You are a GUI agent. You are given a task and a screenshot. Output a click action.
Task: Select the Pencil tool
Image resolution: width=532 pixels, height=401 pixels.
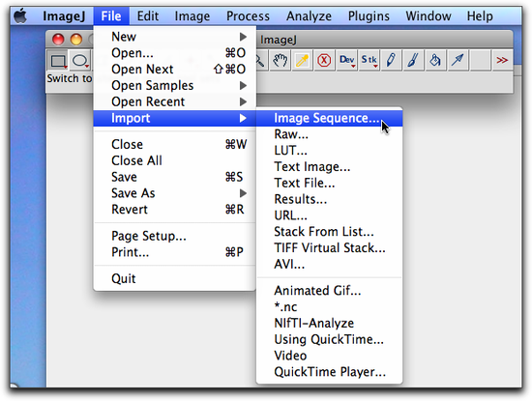391,60
